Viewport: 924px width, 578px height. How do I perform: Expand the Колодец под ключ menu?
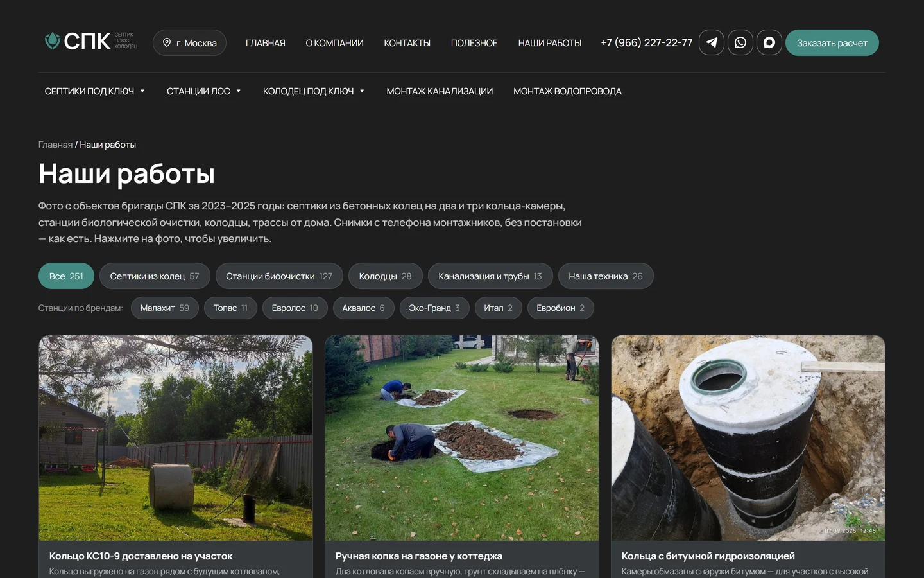tap(313, 91)
